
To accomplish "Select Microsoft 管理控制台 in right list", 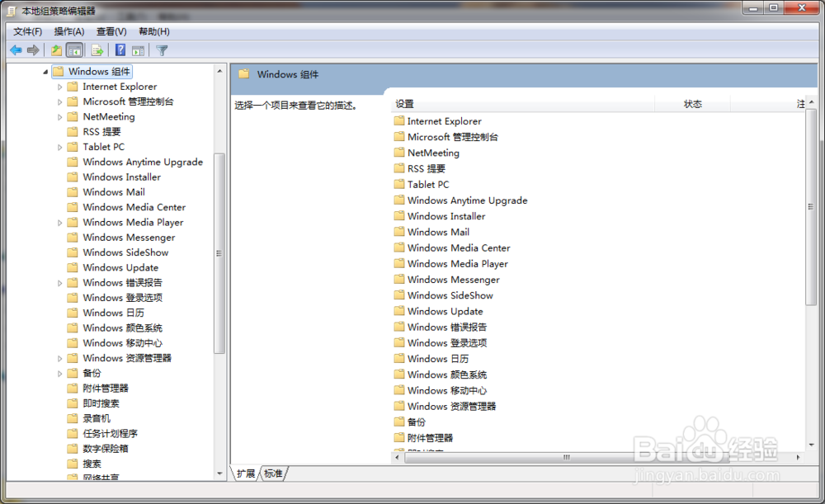I will (452, 137).
